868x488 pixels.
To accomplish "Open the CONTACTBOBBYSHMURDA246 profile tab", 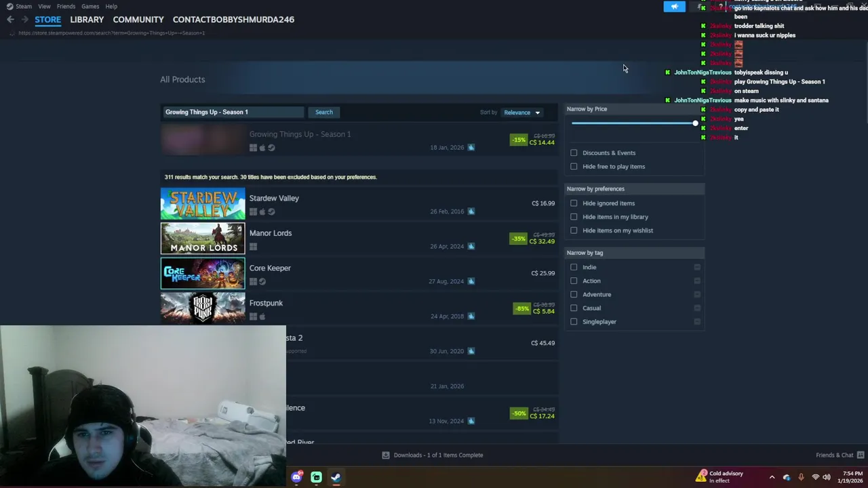I will [x=233, y=20].
